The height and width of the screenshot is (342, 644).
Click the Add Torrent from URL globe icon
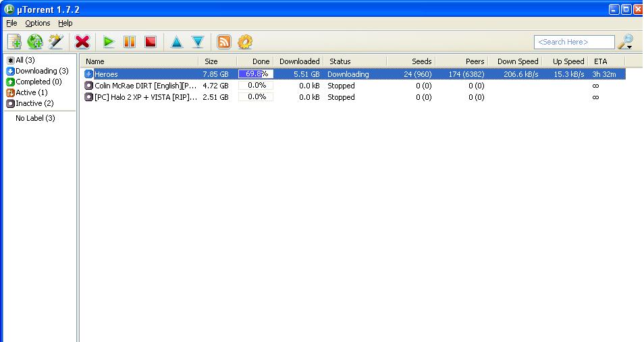(35, 42)
